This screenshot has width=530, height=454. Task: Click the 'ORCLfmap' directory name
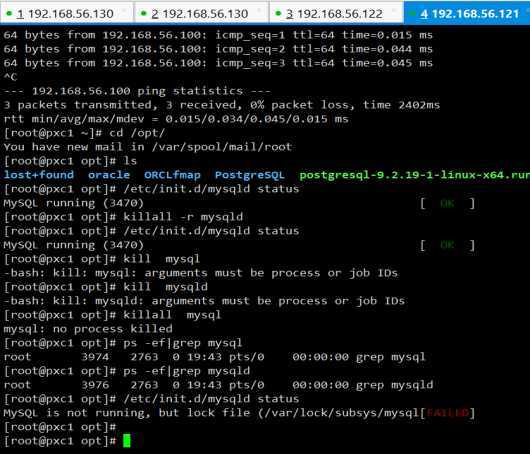coord(172,175)
